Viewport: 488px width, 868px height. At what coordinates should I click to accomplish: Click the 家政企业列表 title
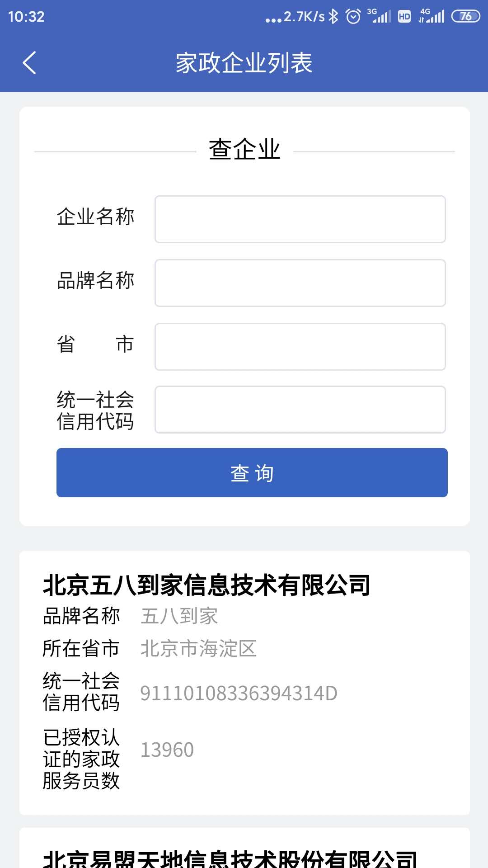coord(244,63)
